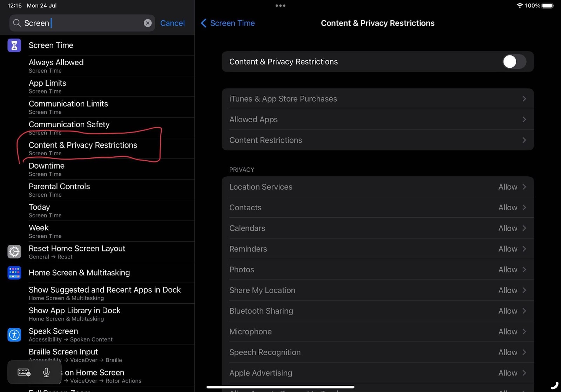The height and width of the screenshot is (392, 561).
Task: Tap the three-dot multitasking icon at top
Action: point(280,6)
